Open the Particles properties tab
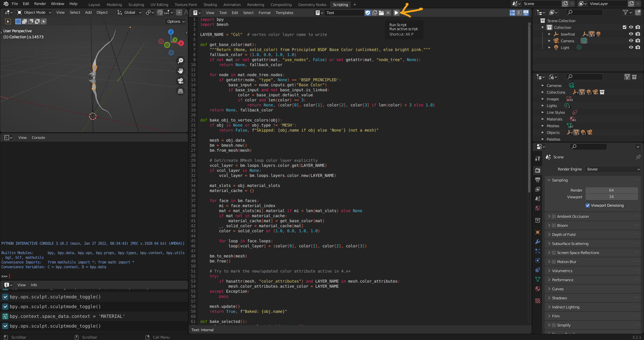This screenshot has width=644, height=340. [x=538, y=251]
